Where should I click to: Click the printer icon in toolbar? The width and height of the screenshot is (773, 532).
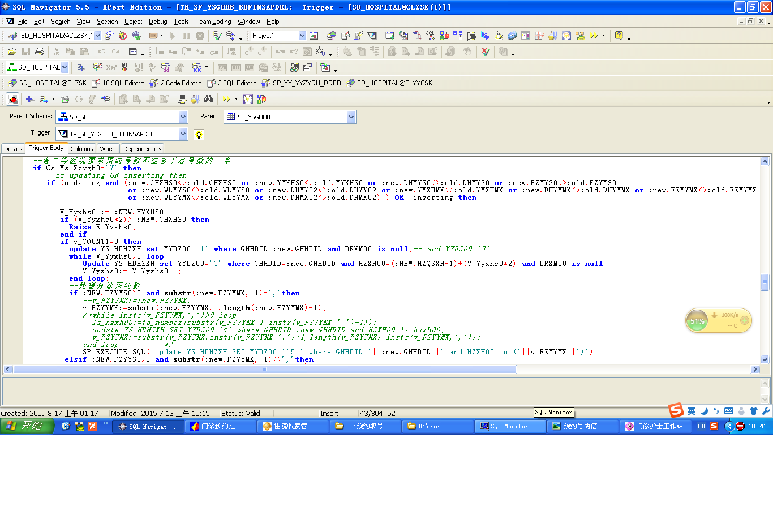pyautogui.click(x=39, y=52)
